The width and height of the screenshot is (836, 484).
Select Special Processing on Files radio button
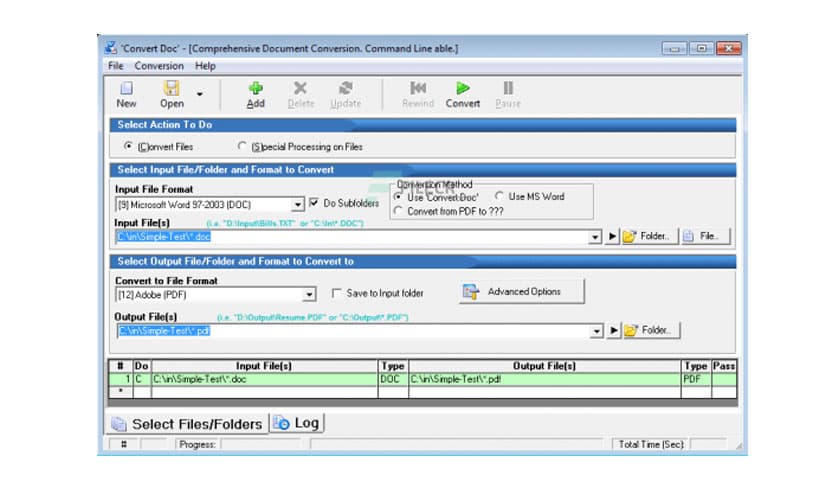click(x=242, y=146)
